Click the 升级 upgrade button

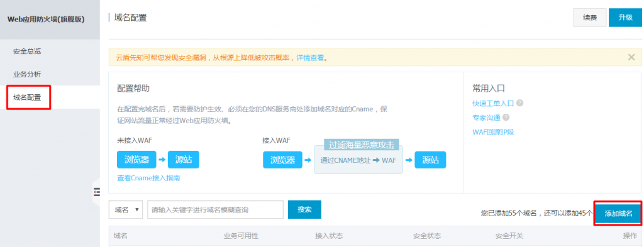[625, 17]
